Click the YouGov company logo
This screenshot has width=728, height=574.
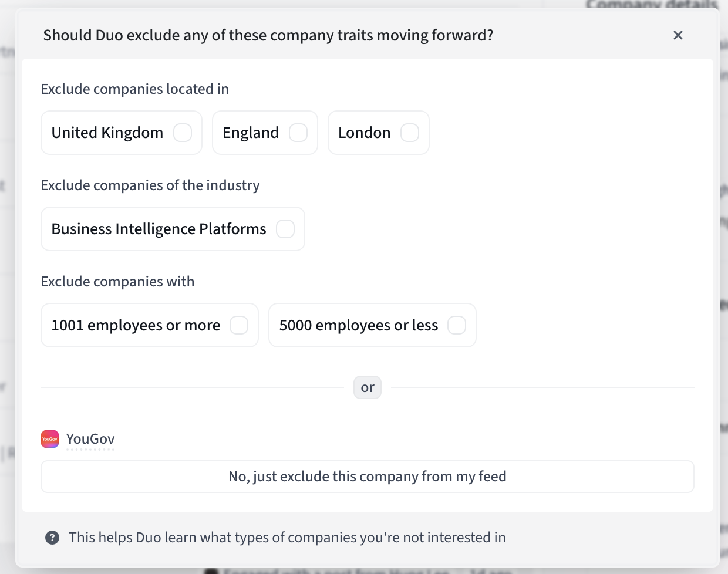(x=50, y=439)
